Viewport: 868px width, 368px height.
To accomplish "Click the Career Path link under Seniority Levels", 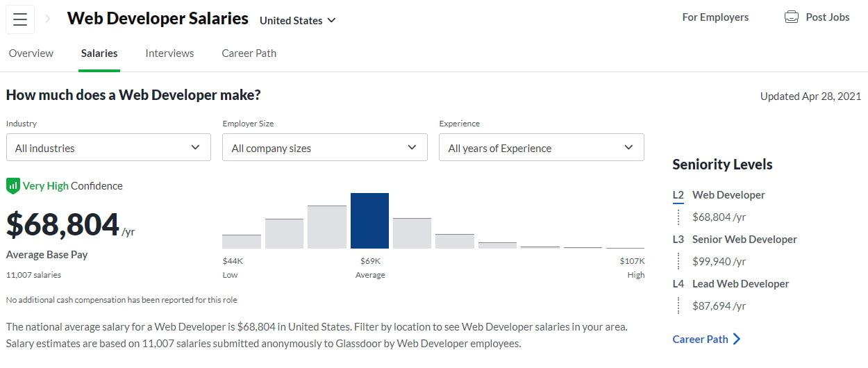I will [700, 339].
